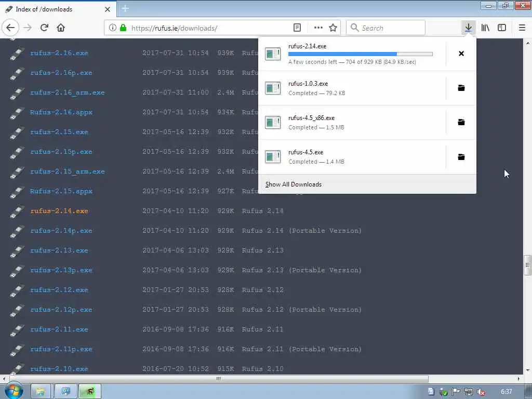The width and height of the screenshot is (532, 399).
Task: Close the Index of /downloads tab
Action: (108, 9)
